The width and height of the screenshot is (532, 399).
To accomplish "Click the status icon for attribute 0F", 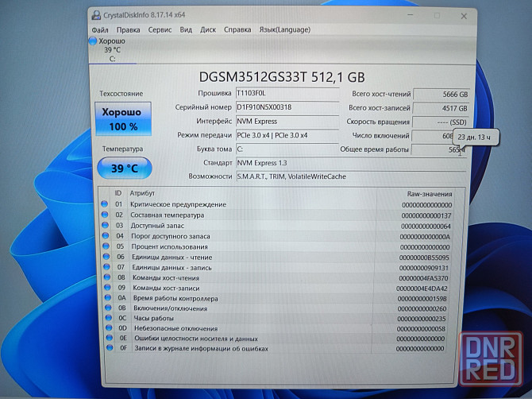I will pos(105,348).
